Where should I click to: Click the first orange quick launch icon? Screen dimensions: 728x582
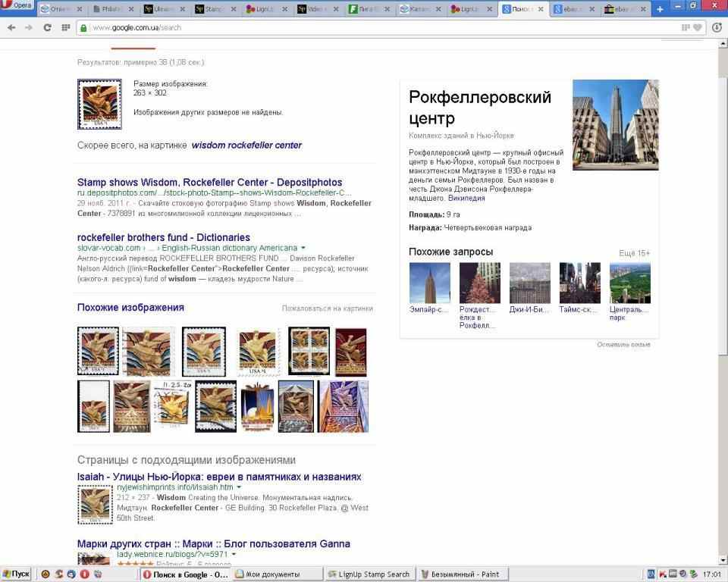[x=45, y=574]
